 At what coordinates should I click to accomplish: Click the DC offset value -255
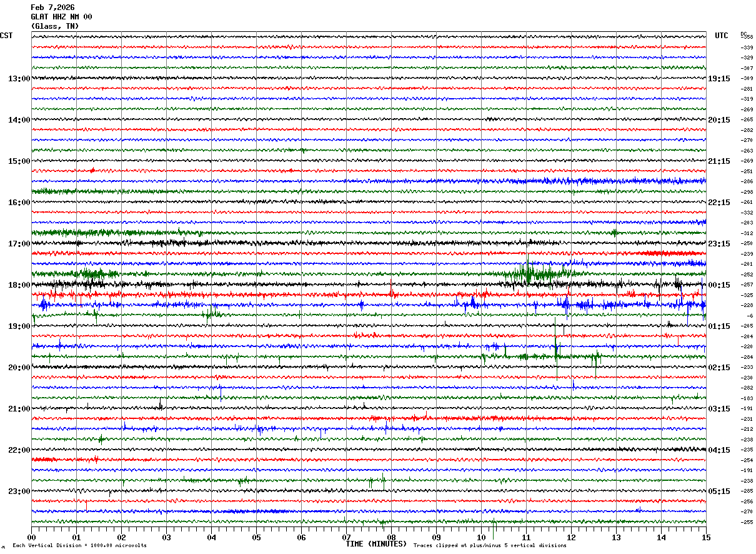pos(747,522)
